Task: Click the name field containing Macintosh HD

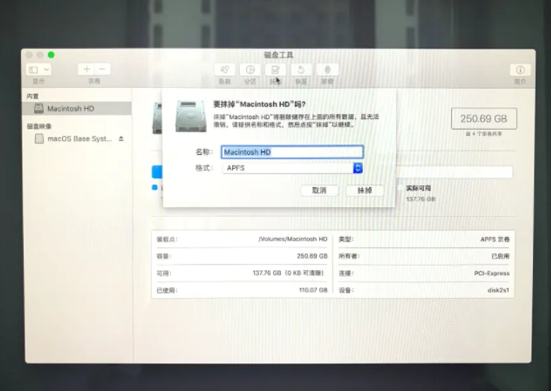Action: (292, 152)
